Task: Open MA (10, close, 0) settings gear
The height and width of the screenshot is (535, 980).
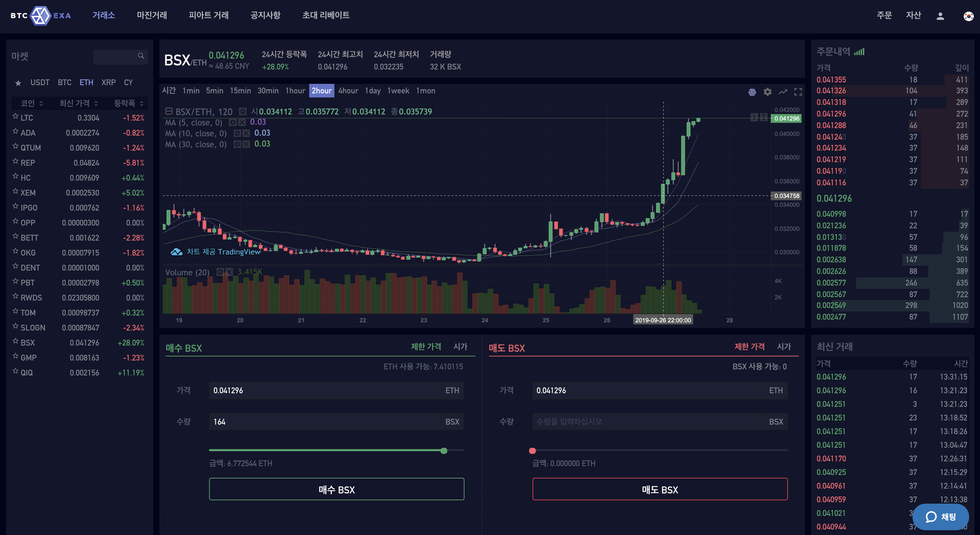Action: point(237,133)
